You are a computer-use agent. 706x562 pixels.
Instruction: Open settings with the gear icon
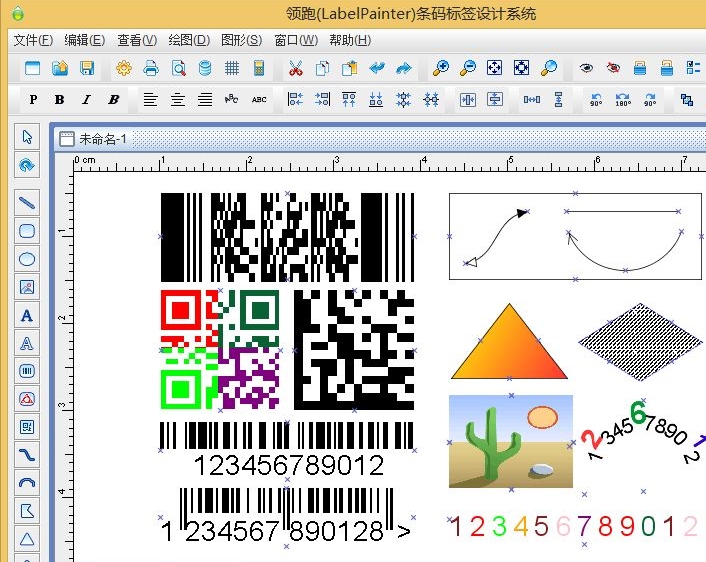124,68
